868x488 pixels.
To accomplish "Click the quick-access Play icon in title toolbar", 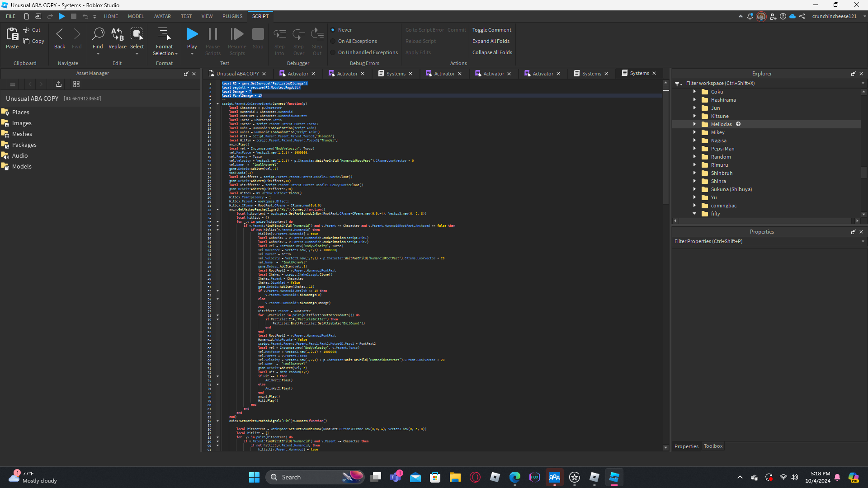I will coord(62,16).
